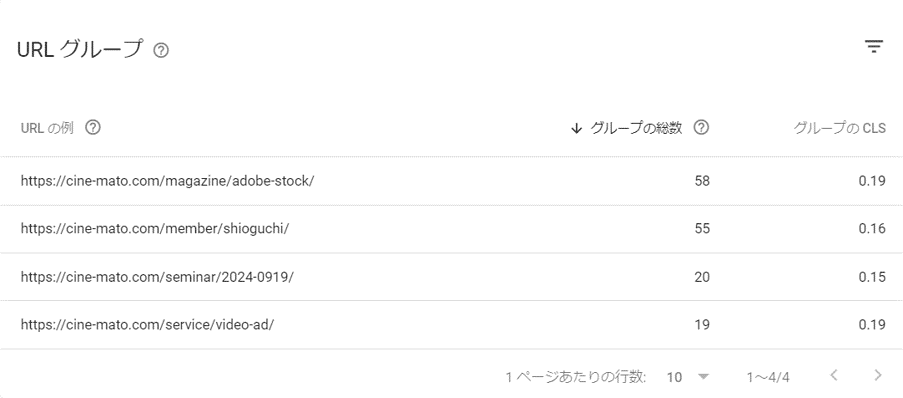Go to next page chevron
Viewport: 903px width, 398px height.
pyautogui.click(x=878, y=376)
